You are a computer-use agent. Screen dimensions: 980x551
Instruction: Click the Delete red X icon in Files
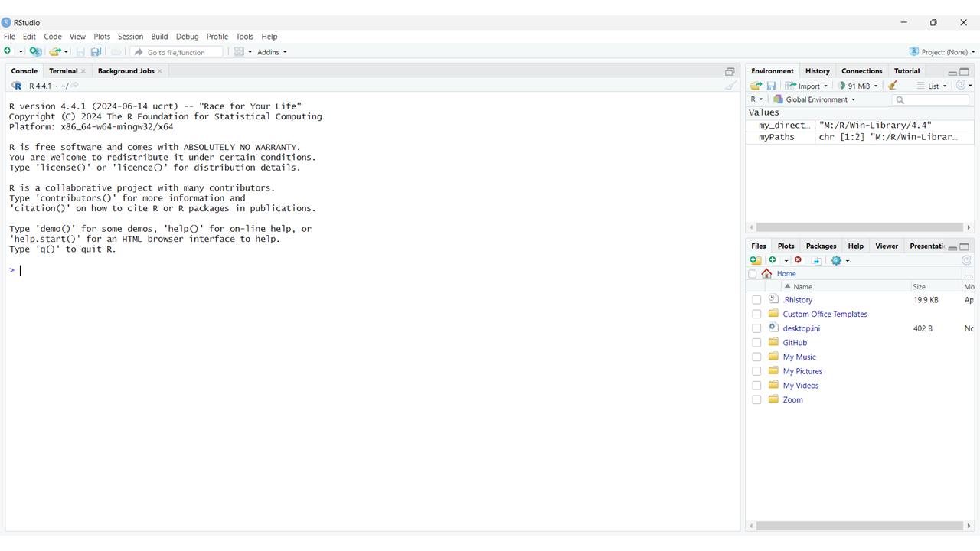799,260
